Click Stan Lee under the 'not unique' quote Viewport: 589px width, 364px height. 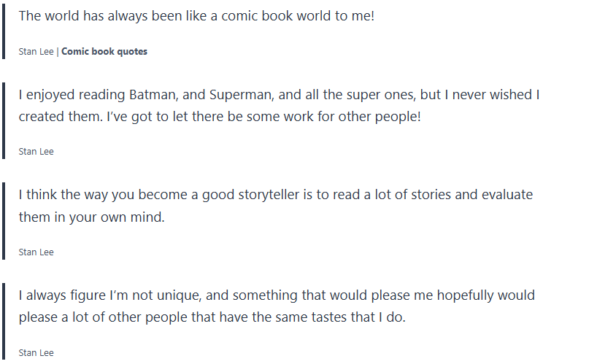(36, 353)
